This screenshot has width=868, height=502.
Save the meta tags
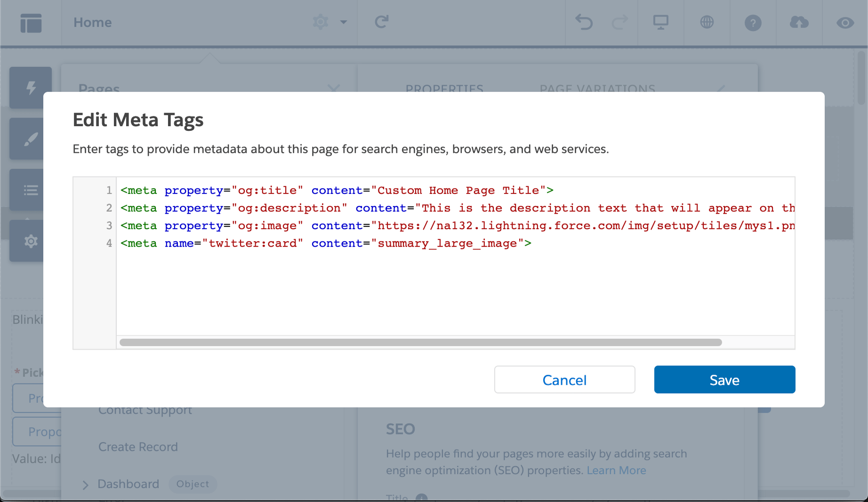(724, 380)
